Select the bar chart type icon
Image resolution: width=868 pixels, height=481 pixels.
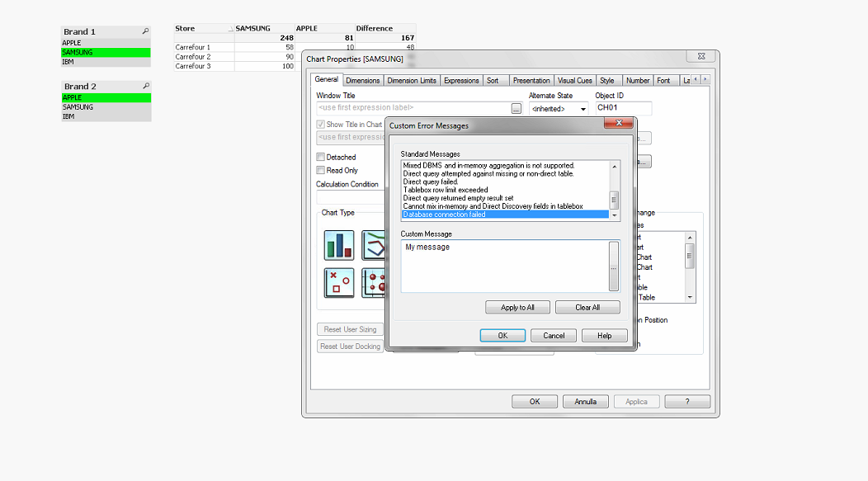[x=339, y=245]
